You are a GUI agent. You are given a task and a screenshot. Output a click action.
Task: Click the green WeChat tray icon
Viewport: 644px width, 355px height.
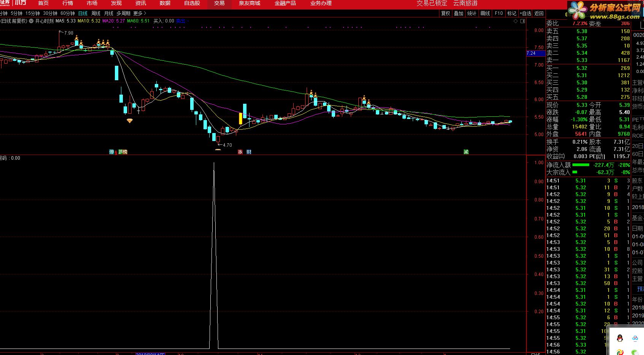pyautogui.click(x=635, y=352)
